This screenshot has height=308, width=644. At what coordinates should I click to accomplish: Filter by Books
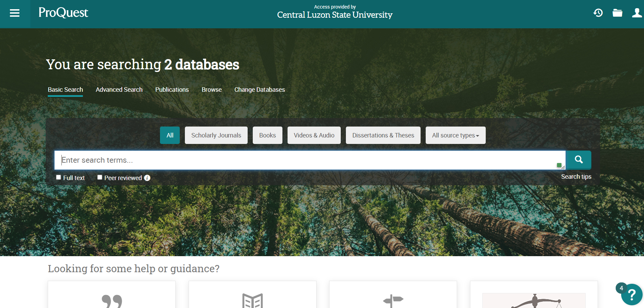[x=267, y=135]
